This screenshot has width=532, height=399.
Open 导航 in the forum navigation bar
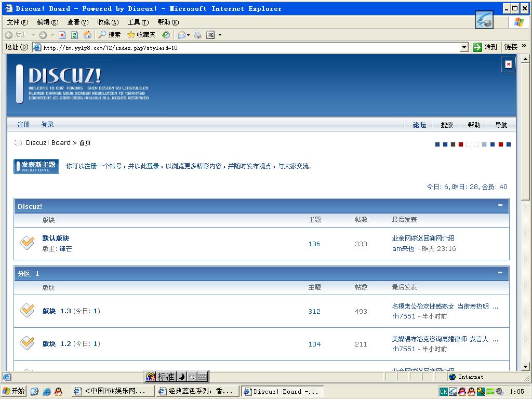[501, 125]
